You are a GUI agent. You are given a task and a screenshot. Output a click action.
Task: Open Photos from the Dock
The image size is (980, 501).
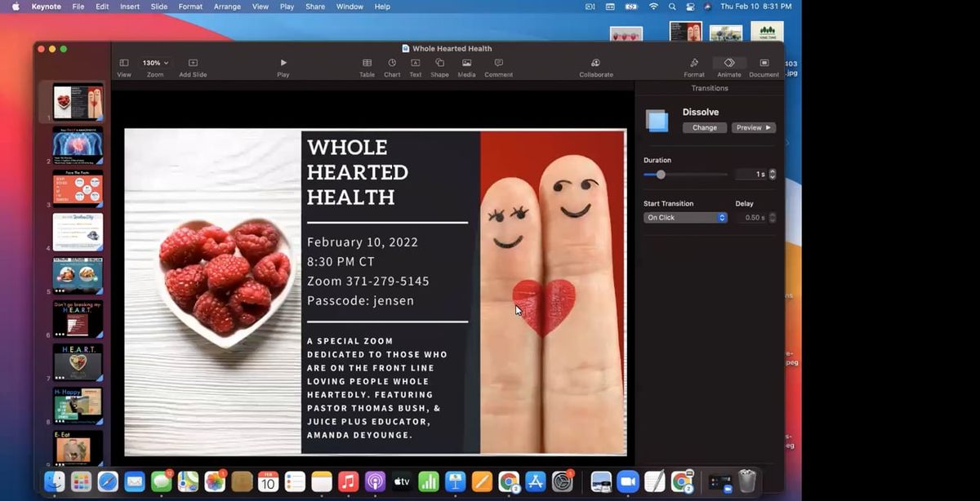click(x=215, y=481)
